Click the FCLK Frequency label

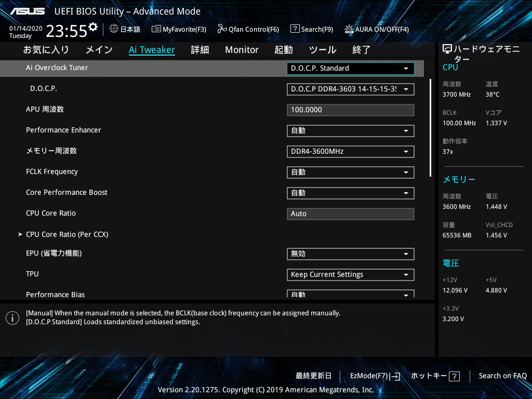pyautogui.click(x=52, y=171)
